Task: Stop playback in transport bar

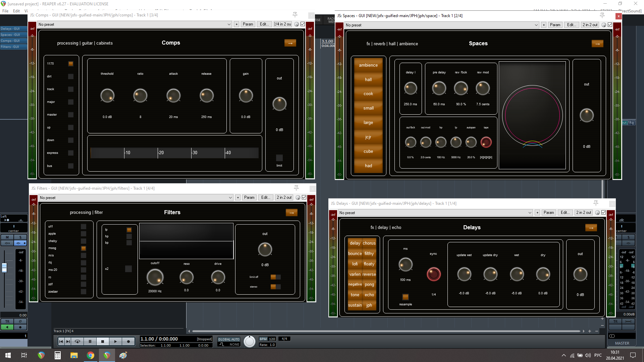Action: (x=103, y=341)
